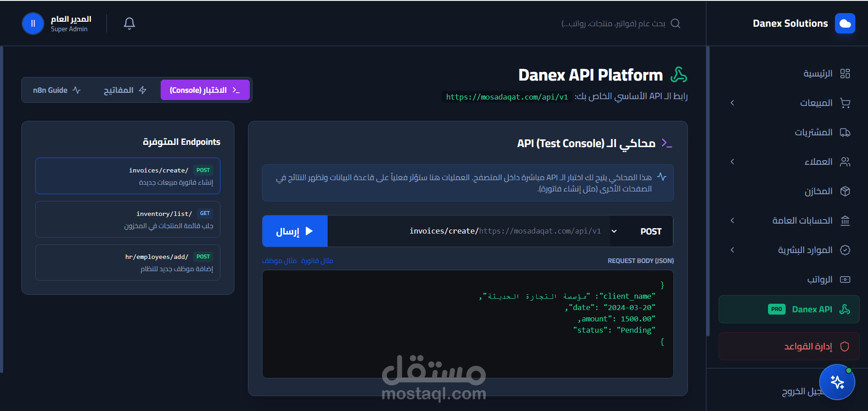Open الرئيسية in the sidebar

point(789,73)
